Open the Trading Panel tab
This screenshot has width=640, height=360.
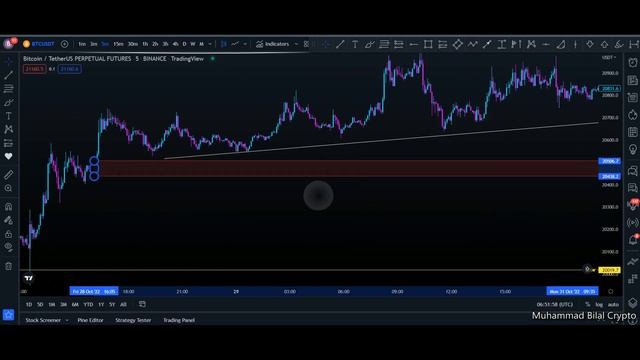pyautogui.click(x=179, y=320)
